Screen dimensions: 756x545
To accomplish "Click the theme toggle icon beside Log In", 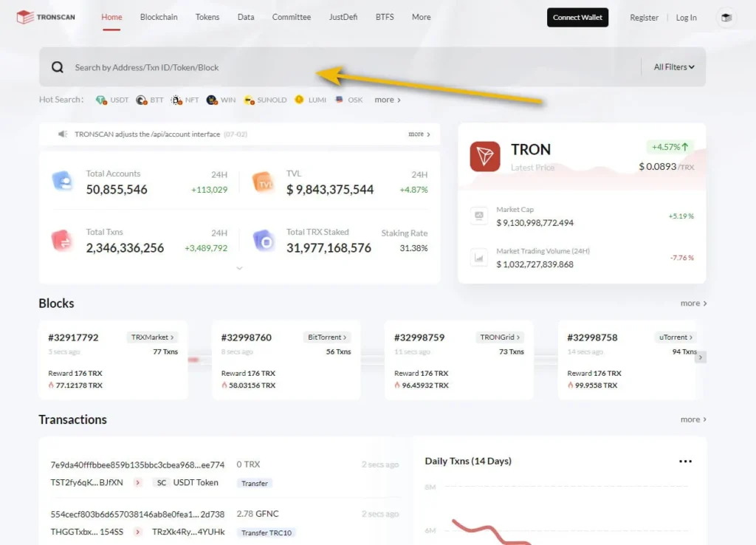I will tap(726, 18).
